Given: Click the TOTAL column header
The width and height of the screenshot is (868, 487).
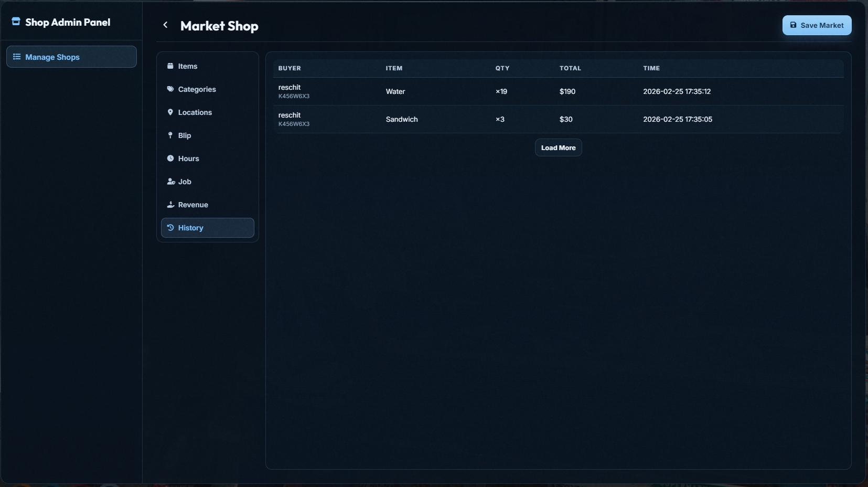Looking at the screenshot, I should click(x=570, y=68).
